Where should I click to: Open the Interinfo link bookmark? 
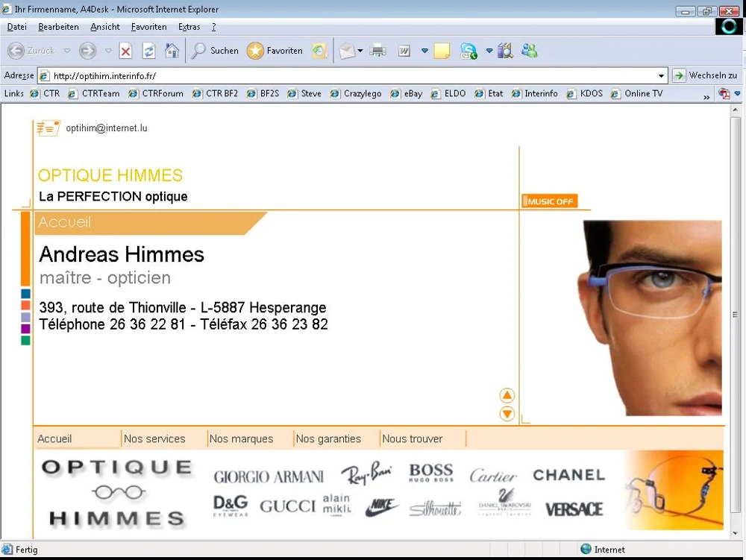click(x=535, y=94)
